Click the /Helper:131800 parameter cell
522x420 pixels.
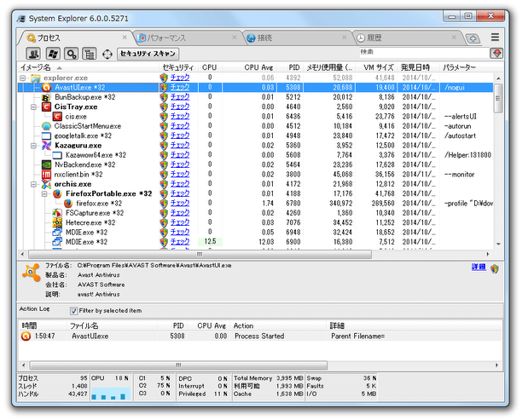(467, 155)
